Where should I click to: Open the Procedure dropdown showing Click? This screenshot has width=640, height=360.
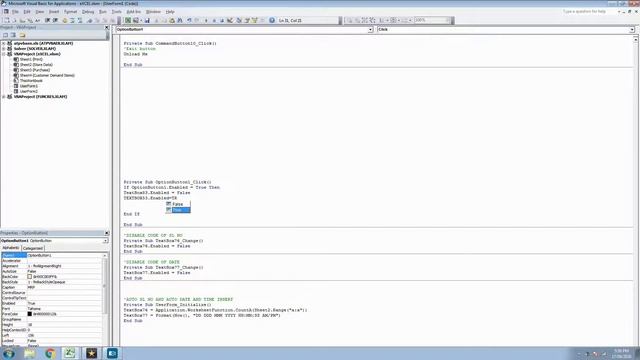[x=632, y=29]
